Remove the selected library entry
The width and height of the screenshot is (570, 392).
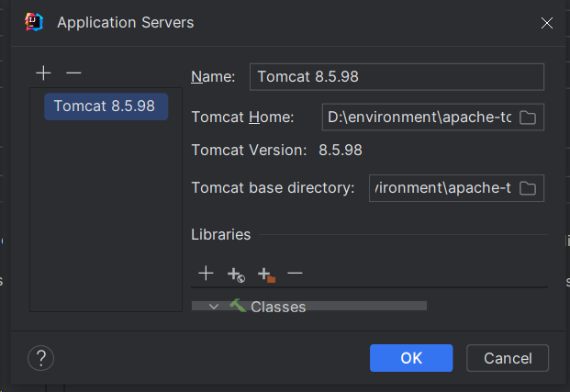pyautogui.click(x=295, y=273)
